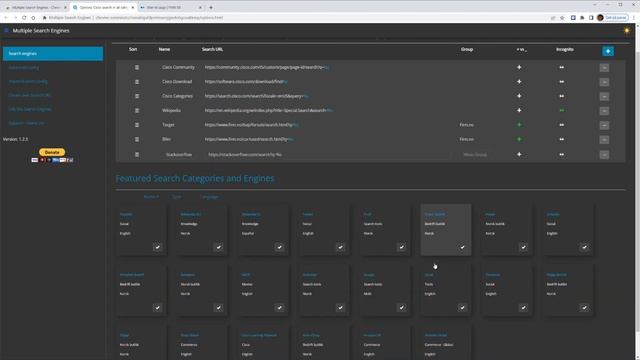Sort featured cards by Language
This screenshot has width=640, height=360.
209,197
